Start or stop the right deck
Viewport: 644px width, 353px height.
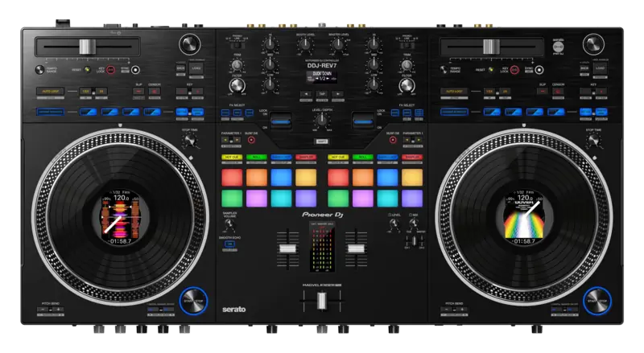pos(597,301)
